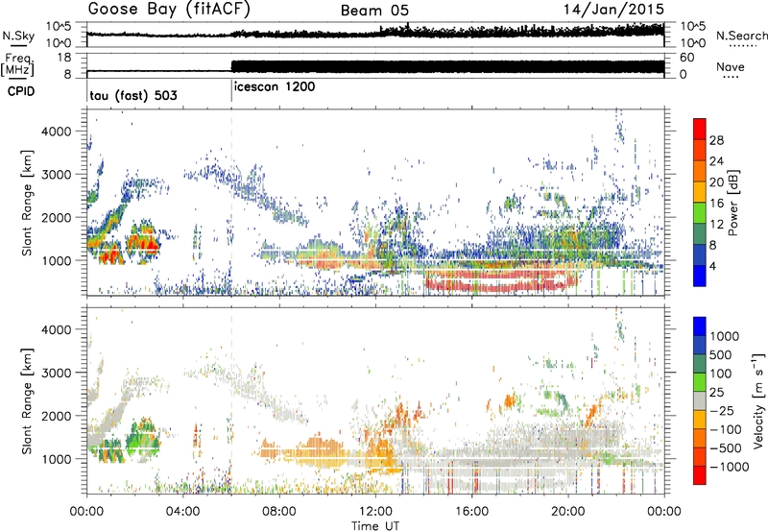Click the '500' value on Velocity color scale
Image resolution: width=768 pixels, height=532 pixels.
(x=720, y=355)
